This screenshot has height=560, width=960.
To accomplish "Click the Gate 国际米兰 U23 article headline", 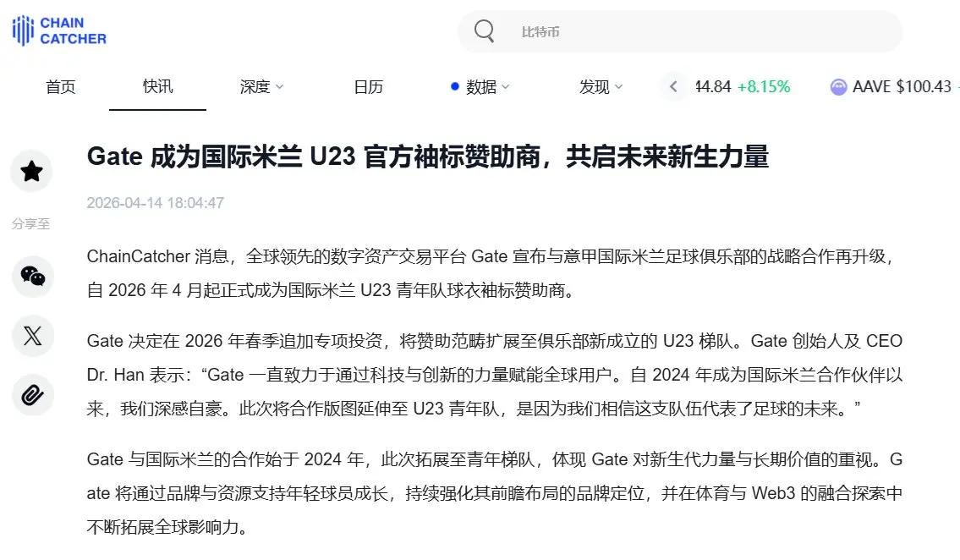I will [x=427, y=156].
